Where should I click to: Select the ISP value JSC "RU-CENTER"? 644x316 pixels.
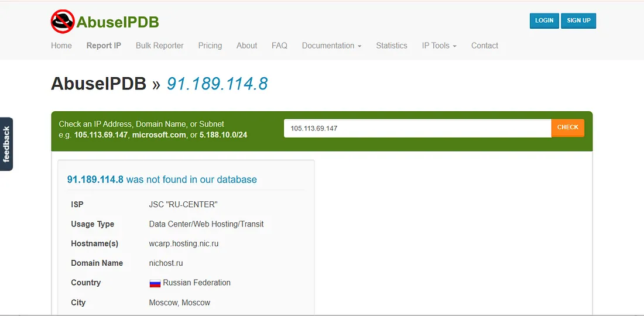183,204
